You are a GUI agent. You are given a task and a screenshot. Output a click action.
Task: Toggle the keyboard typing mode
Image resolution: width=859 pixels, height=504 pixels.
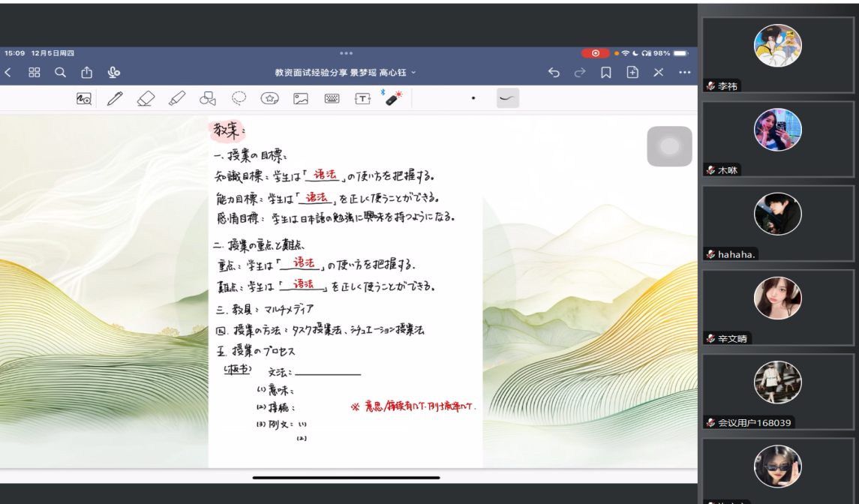pyautogui.click(x=332, y=98)
